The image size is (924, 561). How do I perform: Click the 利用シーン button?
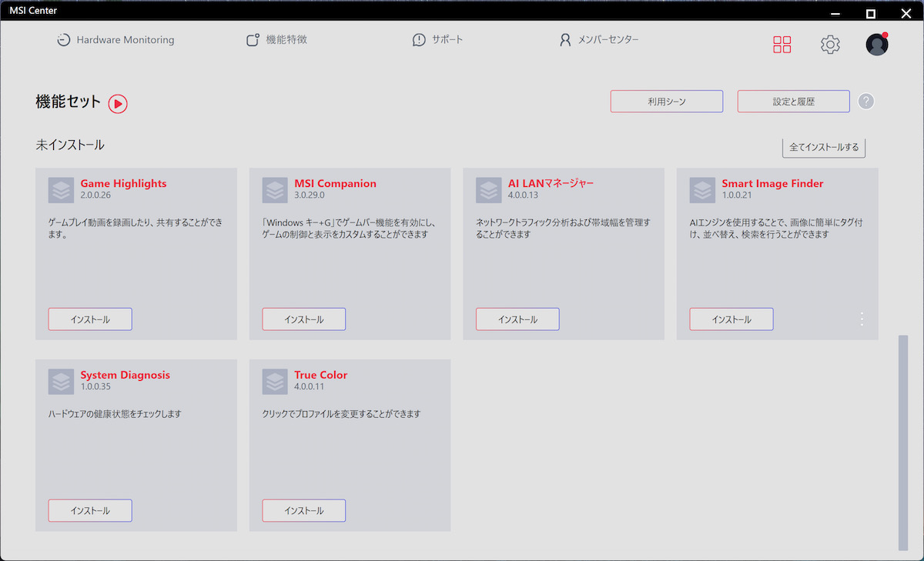click(667, 102)
